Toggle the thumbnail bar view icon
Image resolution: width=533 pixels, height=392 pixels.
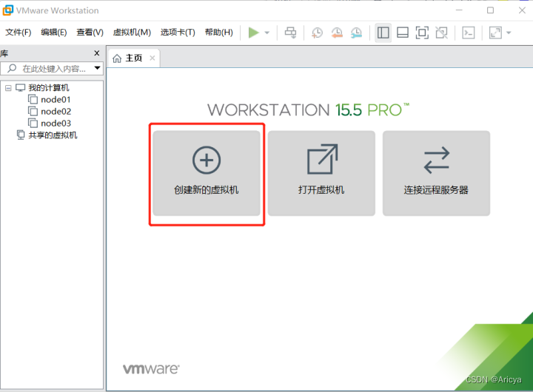(403, 33)
